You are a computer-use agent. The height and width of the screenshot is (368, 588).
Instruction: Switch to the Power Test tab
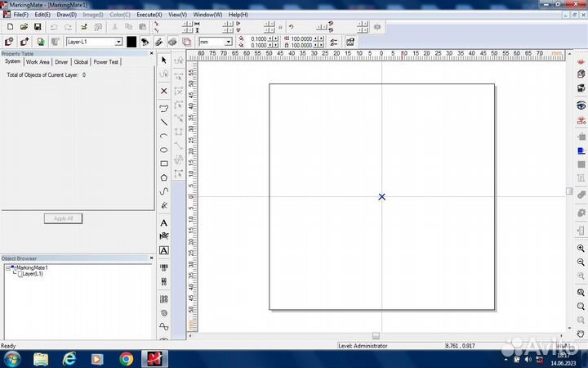106,62
